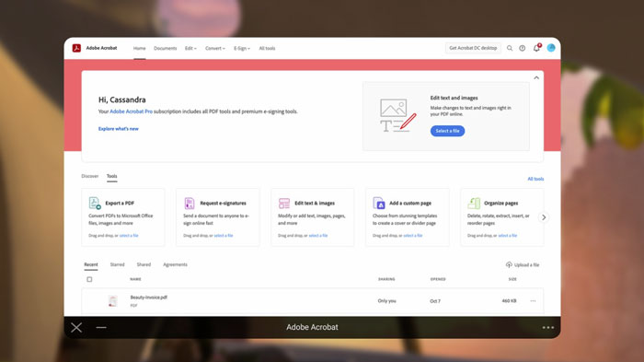Open the notifications bell icon
644x362 pixels.
536,48
